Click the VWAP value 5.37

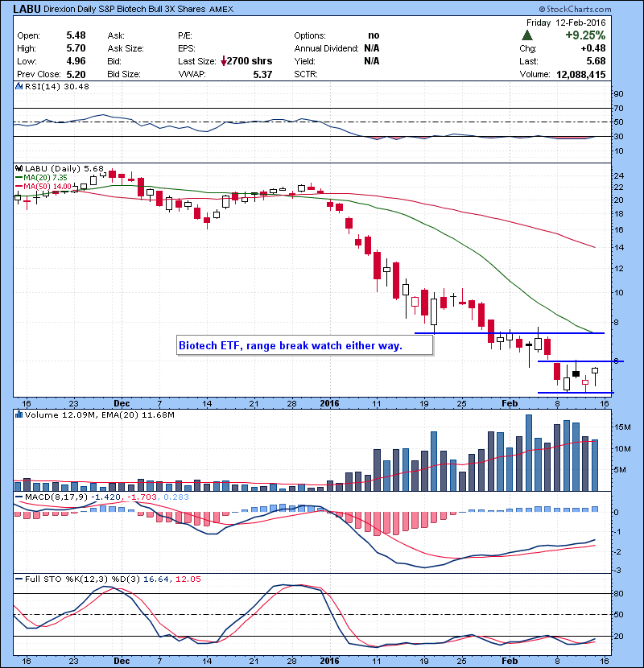point(262,75)
